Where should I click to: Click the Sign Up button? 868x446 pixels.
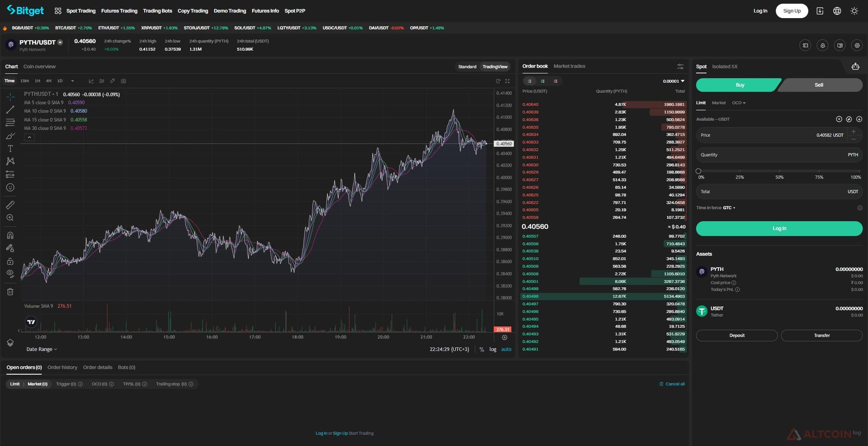792,11
